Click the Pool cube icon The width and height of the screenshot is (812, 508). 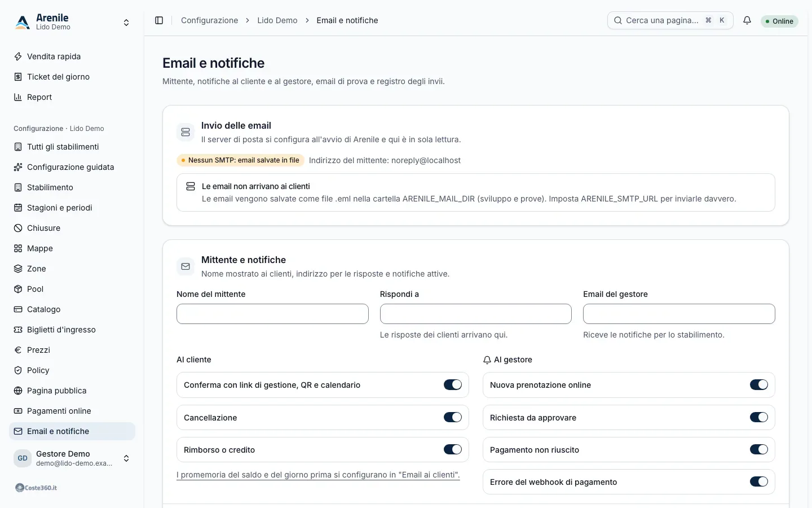[18, 289]
